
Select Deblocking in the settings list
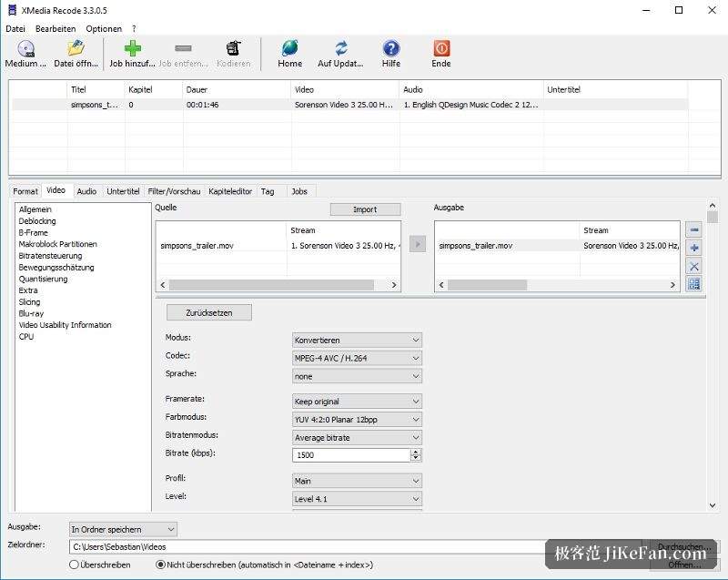[37, 221]
